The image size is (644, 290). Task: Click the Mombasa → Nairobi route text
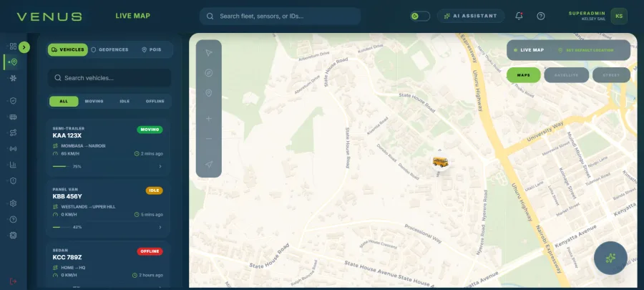pyautogui.click(x=84, y=146)
